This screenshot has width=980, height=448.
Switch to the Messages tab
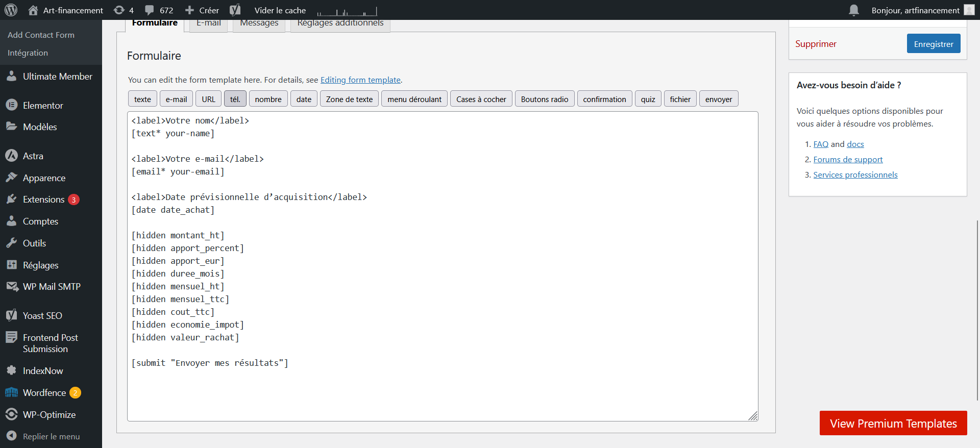(x=259, y=24)
